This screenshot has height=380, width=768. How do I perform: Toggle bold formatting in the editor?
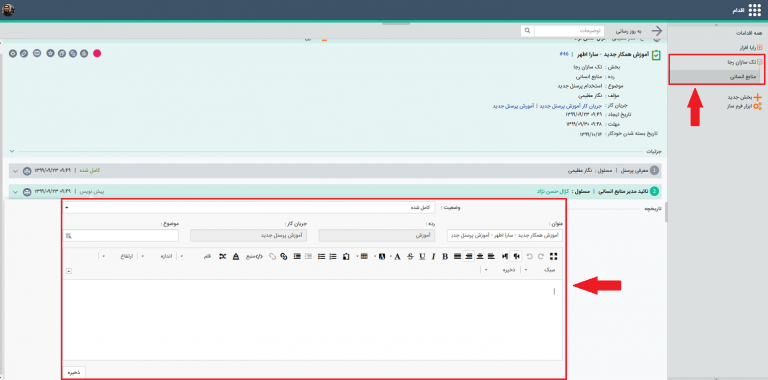pos(445,256)
